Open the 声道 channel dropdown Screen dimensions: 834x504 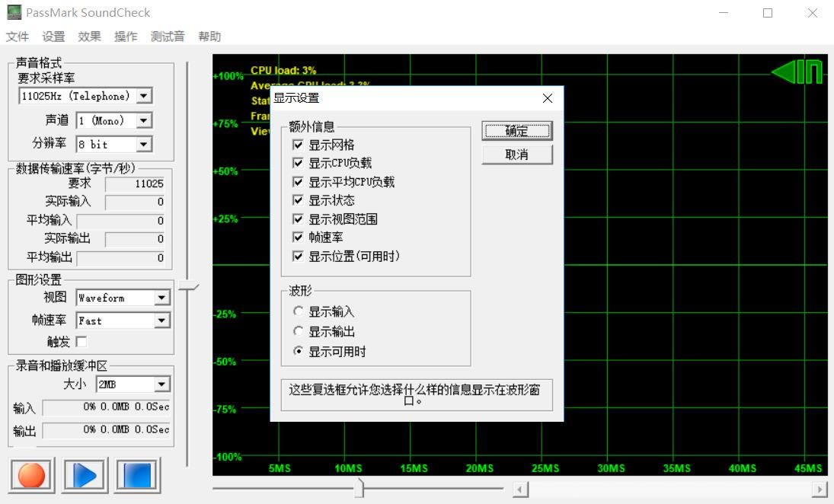click(x=144, y=121)
